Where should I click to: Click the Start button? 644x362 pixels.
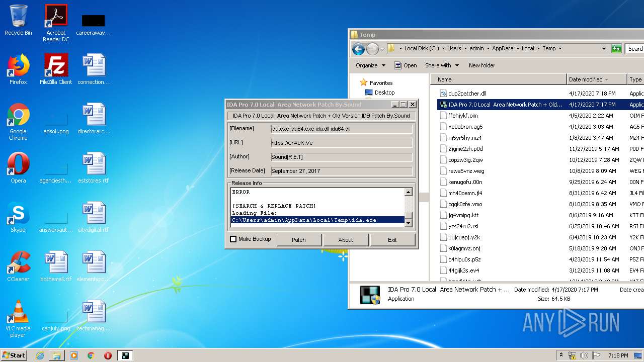[14, 355]
